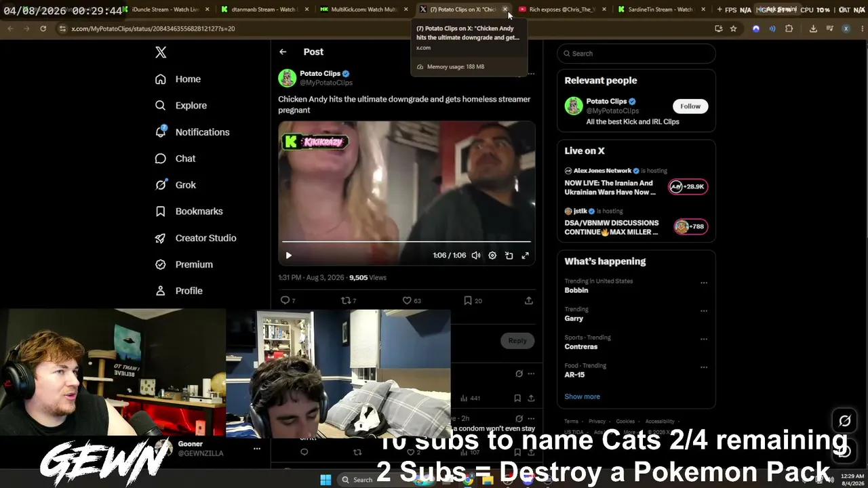Play the video in the post
Image resolution: width=868 pixels, height=488 pixels.
(x=288, y=256)
